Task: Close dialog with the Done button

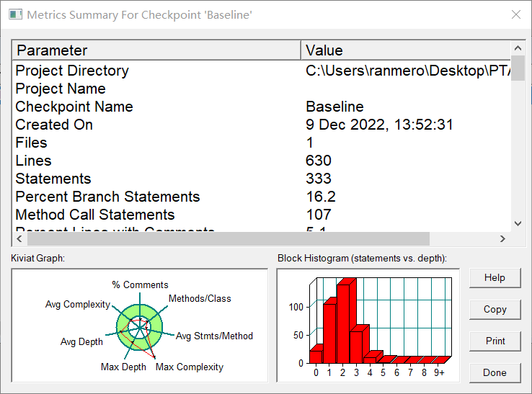Action: 495,373
